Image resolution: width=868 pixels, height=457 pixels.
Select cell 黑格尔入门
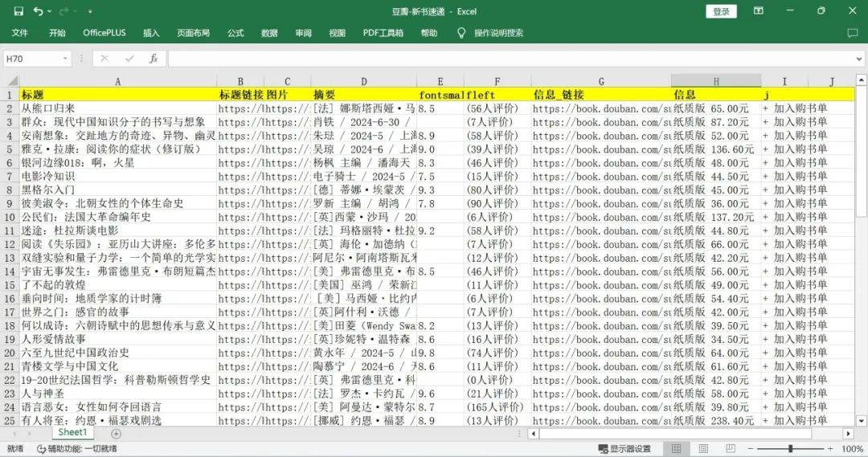[x=118, y=190]
